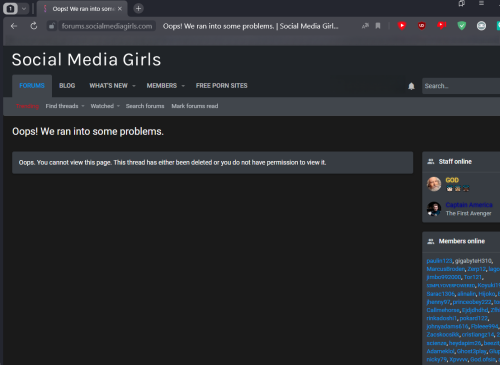Open the Search forums link
Image resolution: width=500 pixels, height=365 pixels.
[145, 106]
